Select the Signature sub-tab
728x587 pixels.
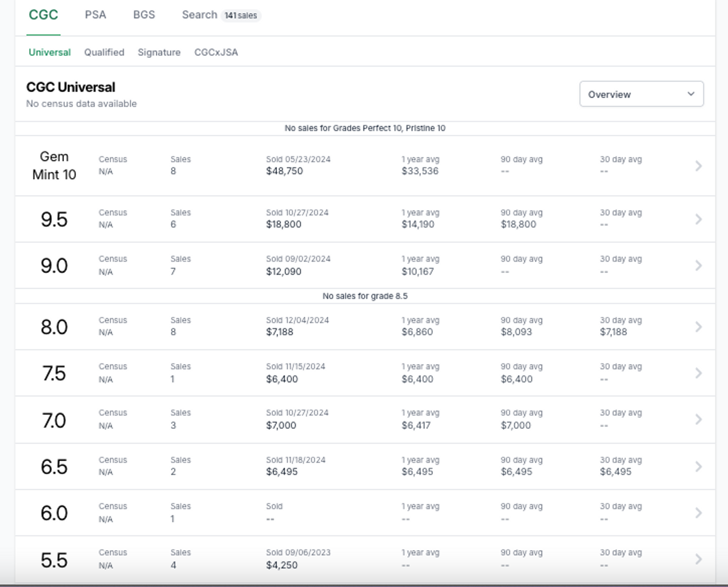click(x=159, y=52)
